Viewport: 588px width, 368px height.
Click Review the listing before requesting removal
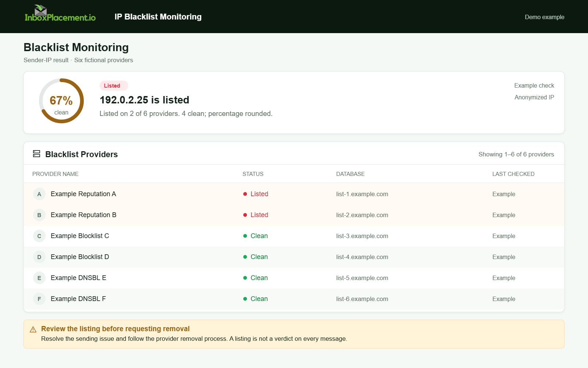coord(115,329)
